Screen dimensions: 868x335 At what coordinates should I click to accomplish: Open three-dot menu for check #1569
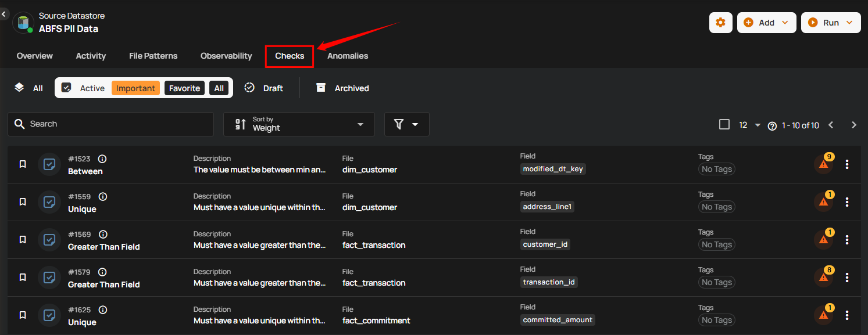pyautogui.click(x=847, y=240)
